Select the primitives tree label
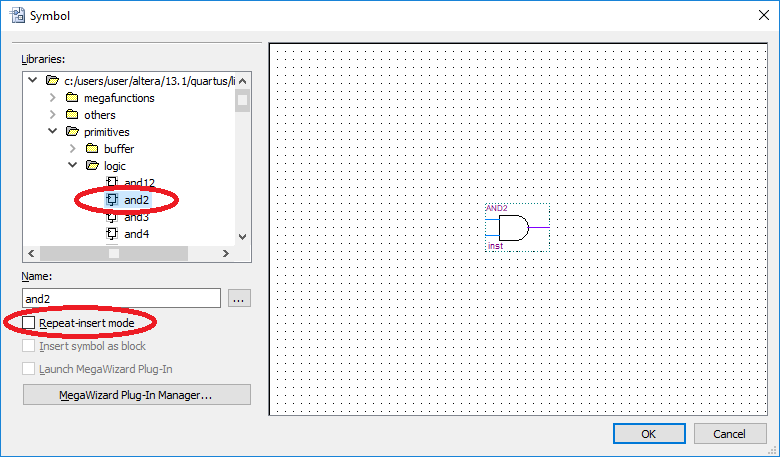Image resolution: width=780 pixels, height=457 pixels. point(106,132)
